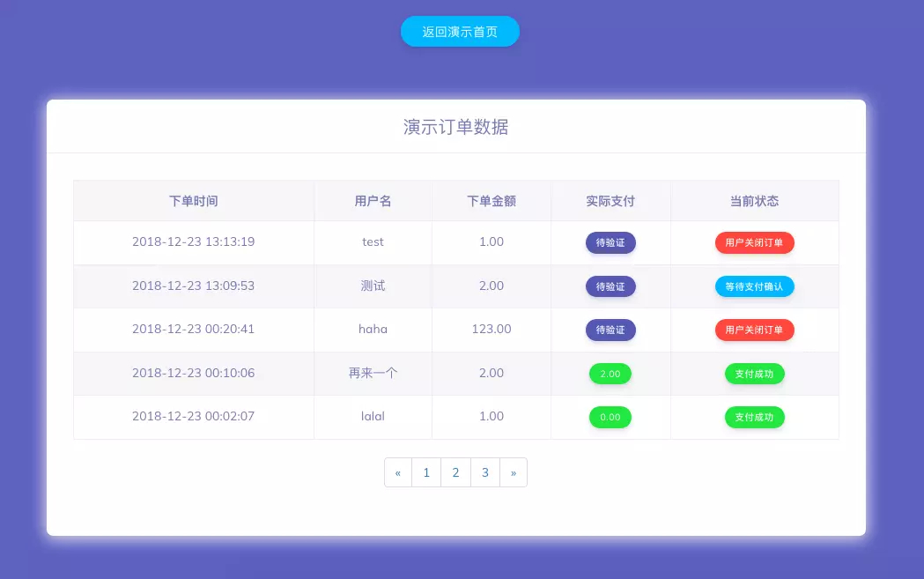Screen dimensions: 924x579
Task: Open page 1 in pagination
Action: coord(426,472)
